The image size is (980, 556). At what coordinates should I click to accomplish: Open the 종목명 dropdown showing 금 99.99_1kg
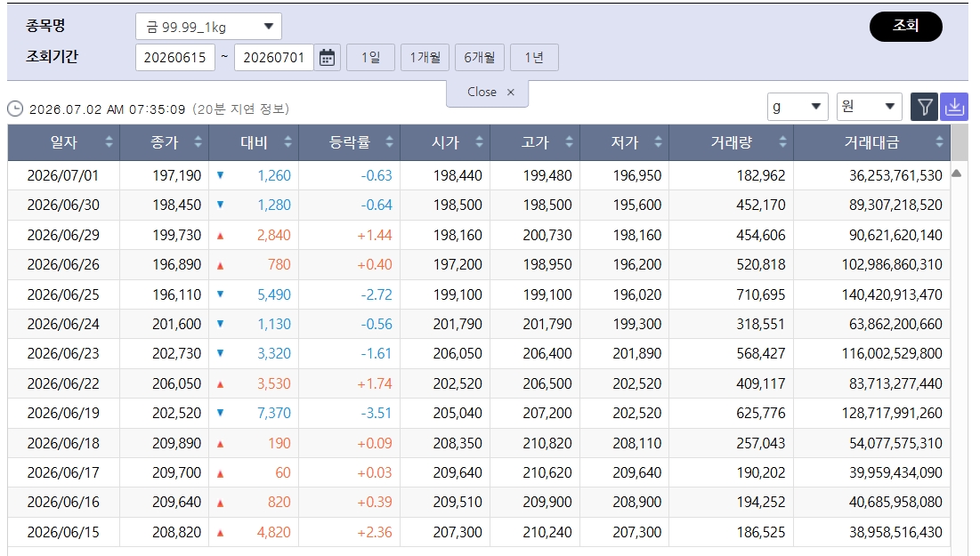pos(209,26)
